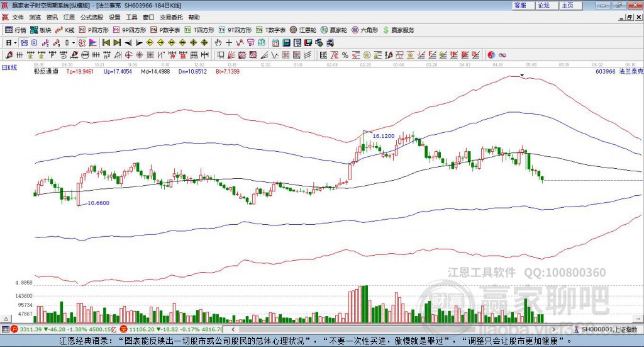Click the Dn=10.6512 indicator value

pos(192,71)
